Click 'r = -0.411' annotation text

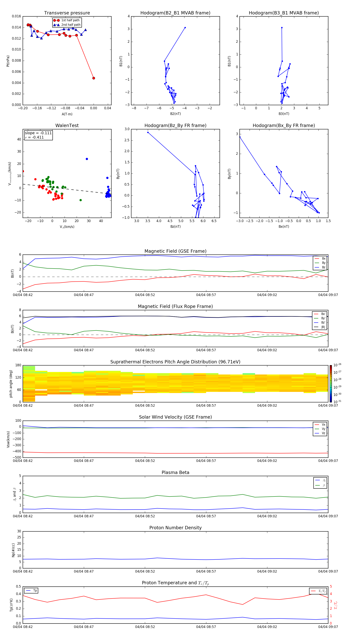[35, 137]
